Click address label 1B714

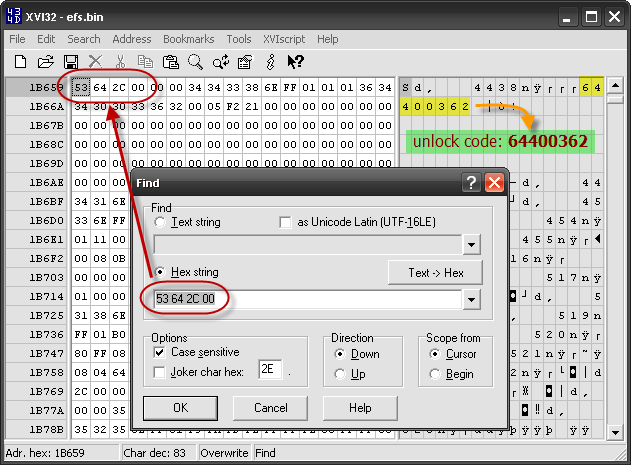tap(46, 297)
